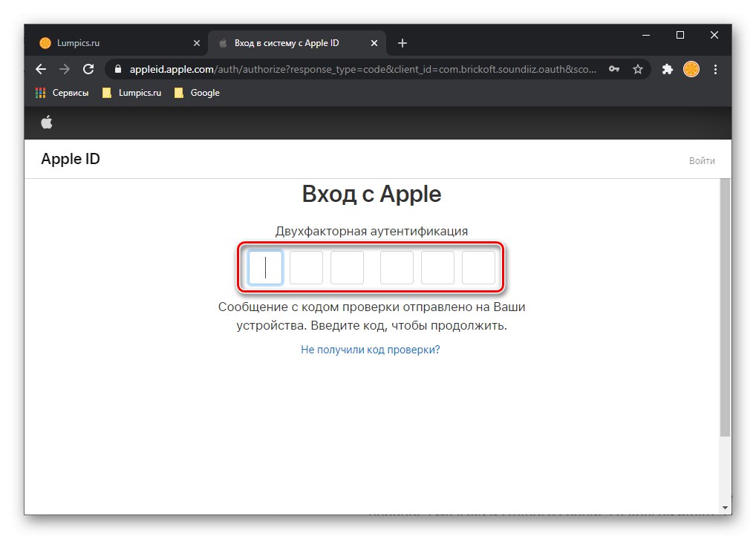This screenshot has height=539, width=756.
Task: Focus the first verification code digit box
Action: click(x=265, y=267)
